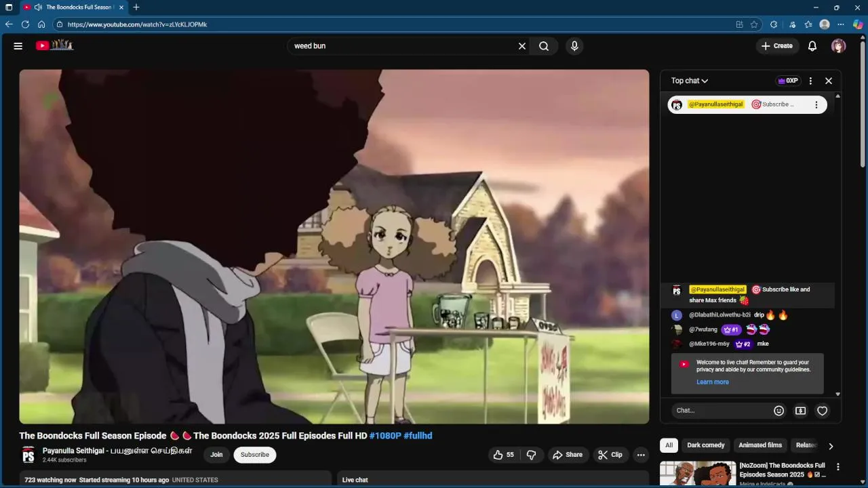
Task: Open the YouTube account avatar menu
Action: [839, 46]
